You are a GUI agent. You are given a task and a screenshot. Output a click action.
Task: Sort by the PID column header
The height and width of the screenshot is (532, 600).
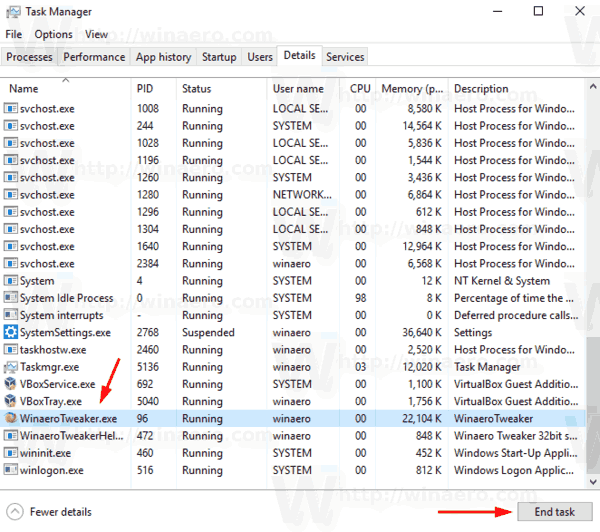[x=154, y=88]
